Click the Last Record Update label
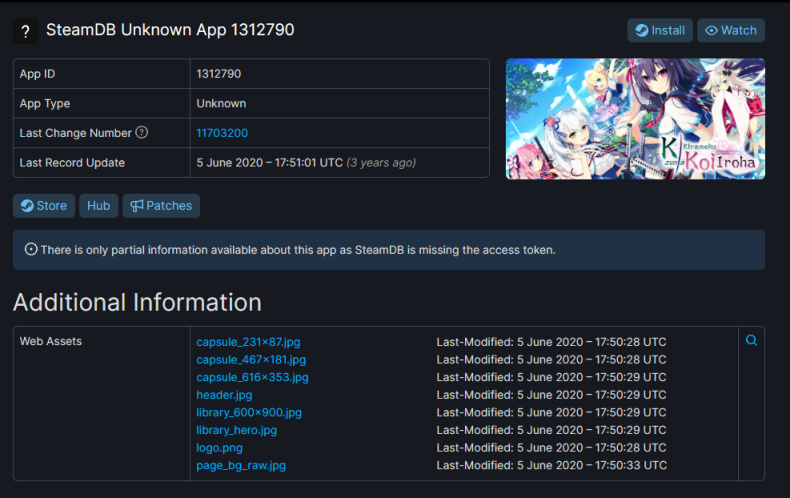 pos(72,163)
